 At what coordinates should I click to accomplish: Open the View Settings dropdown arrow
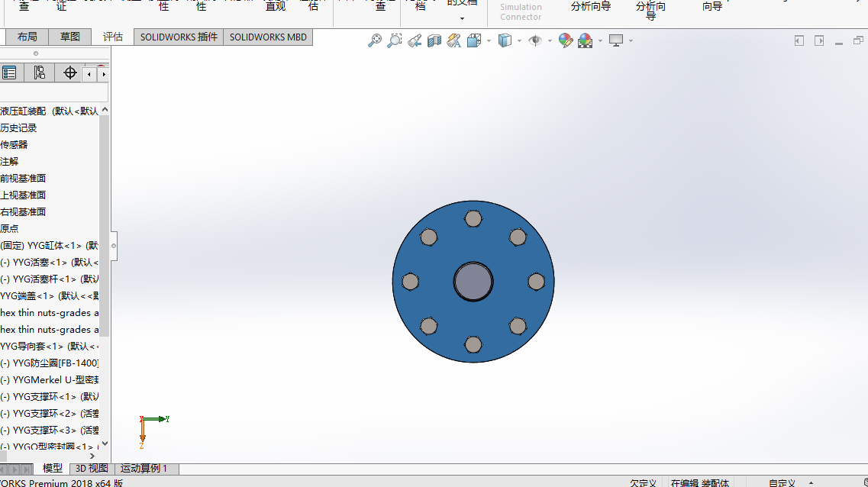point(631,41)
